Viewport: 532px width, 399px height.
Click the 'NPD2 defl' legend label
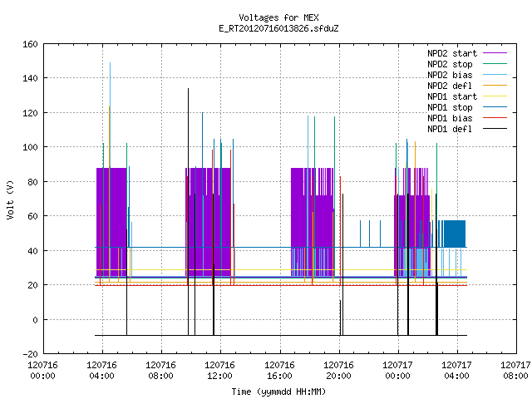pos(450,86)
